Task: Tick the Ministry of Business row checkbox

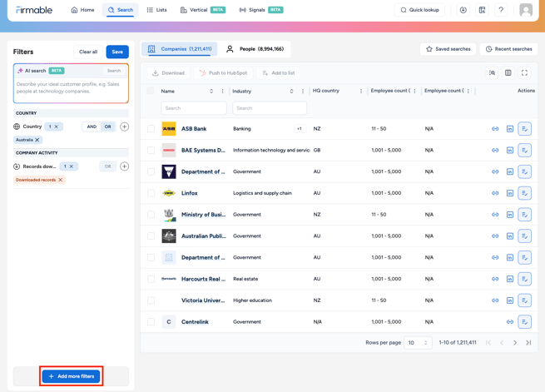Action: pos(151,215)
